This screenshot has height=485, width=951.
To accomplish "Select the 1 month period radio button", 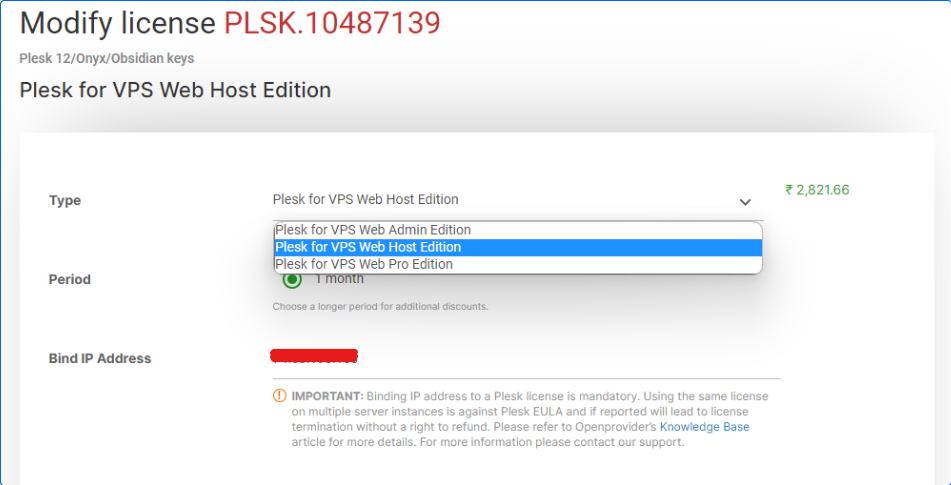I will pyautogui.click(x=292, y=279).
